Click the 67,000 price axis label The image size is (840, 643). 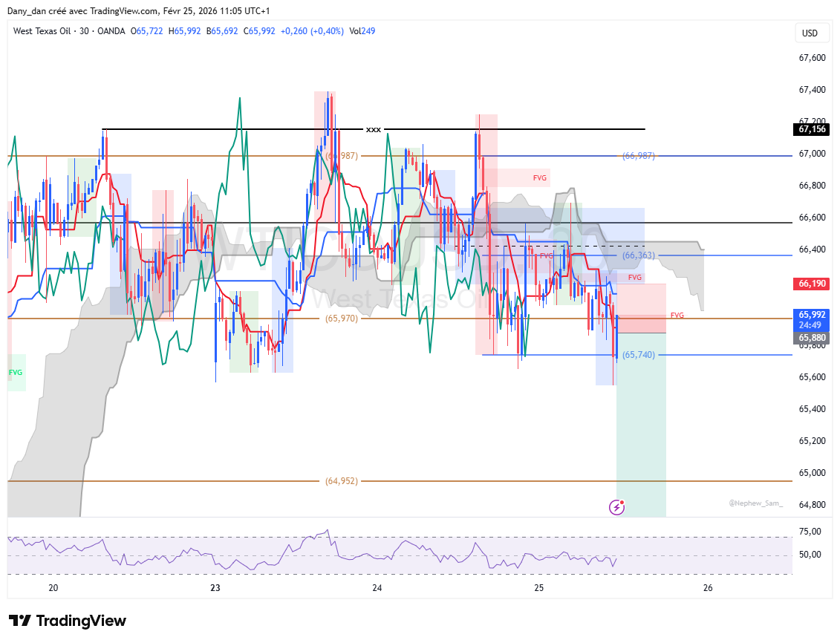click(x=812, y=154)
